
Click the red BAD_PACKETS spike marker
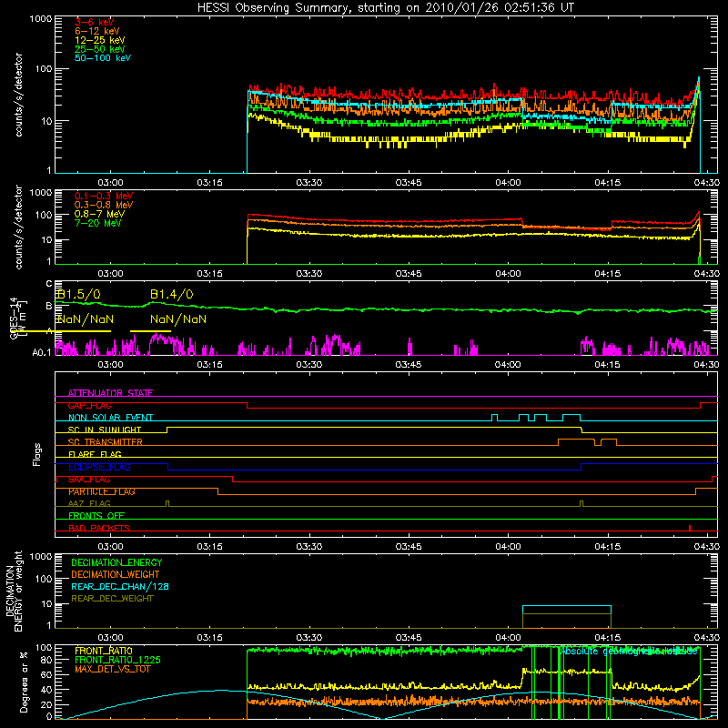(690, 528)
